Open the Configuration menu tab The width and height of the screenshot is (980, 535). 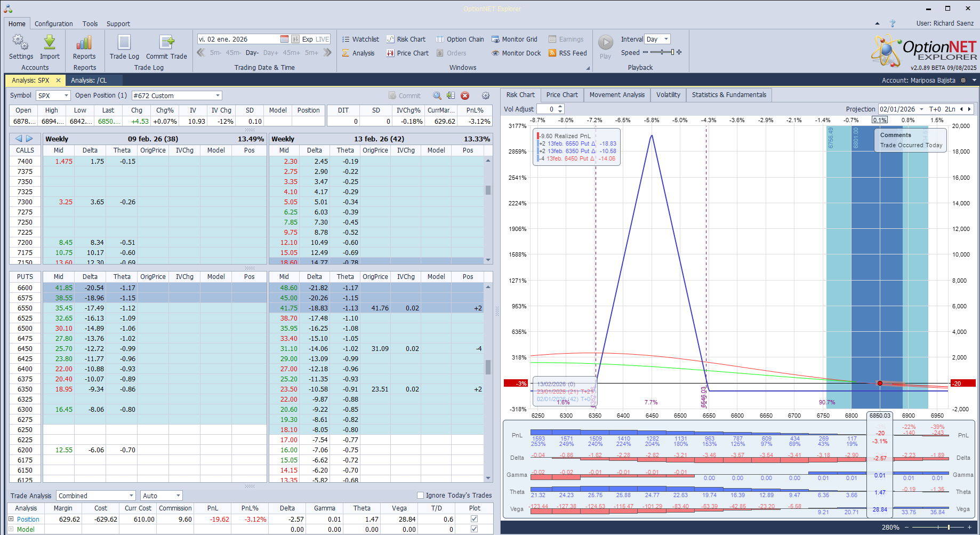click(54, 24)
